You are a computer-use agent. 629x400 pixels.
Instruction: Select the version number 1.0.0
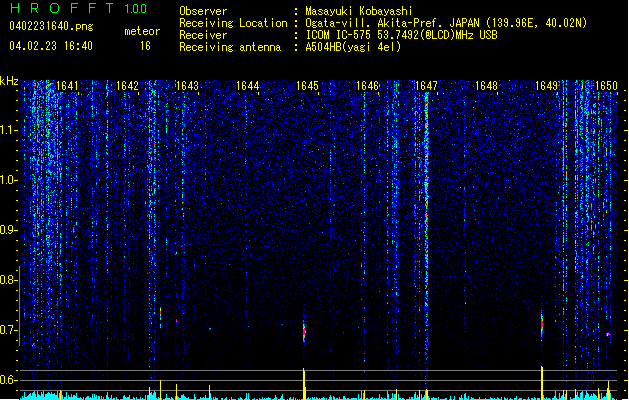(x=135, y=9)
